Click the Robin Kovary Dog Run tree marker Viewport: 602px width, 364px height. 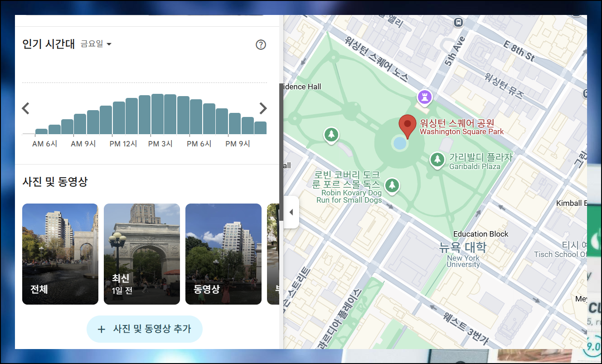pos(393,186)
